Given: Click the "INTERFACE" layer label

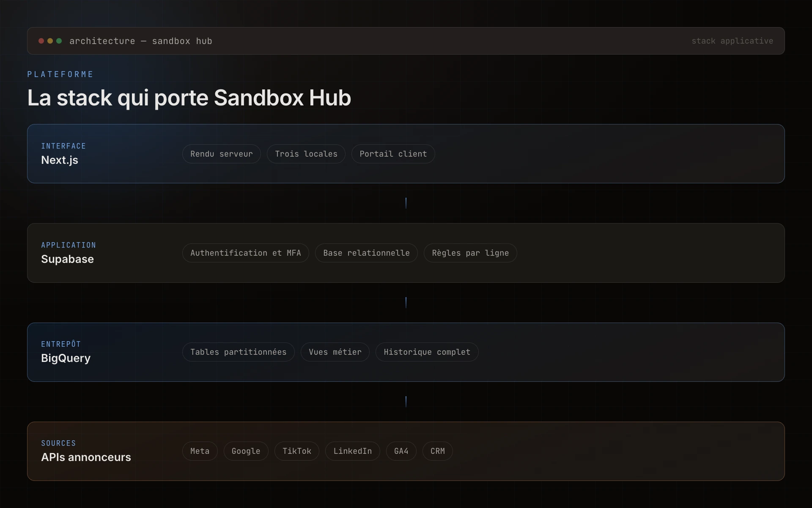Looking at the screenshot, I should coord(63,146).
